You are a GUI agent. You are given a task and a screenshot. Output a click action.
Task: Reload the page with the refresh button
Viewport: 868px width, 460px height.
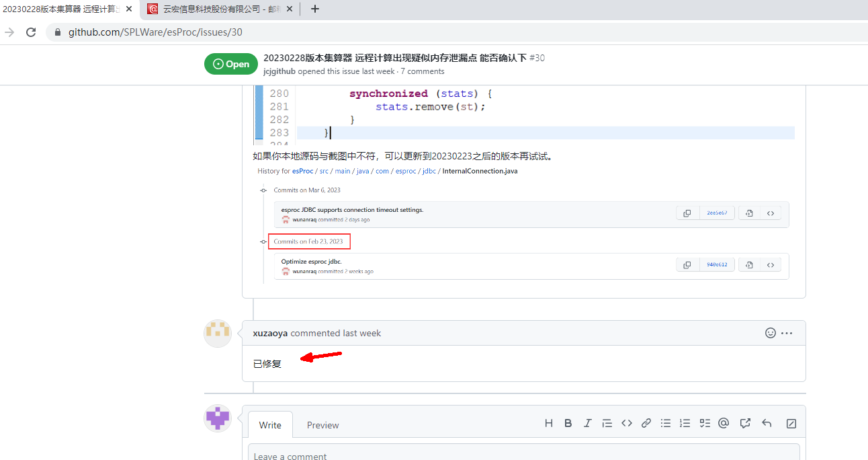[31, 32]
